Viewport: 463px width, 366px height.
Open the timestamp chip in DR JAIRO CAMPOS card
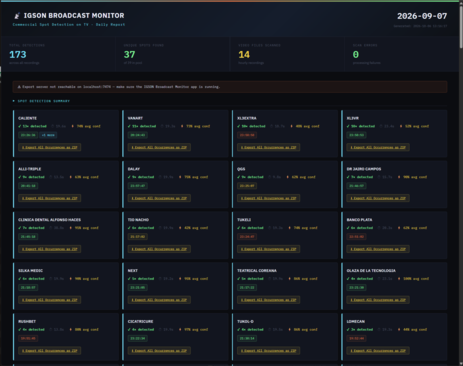pos(356,186)
